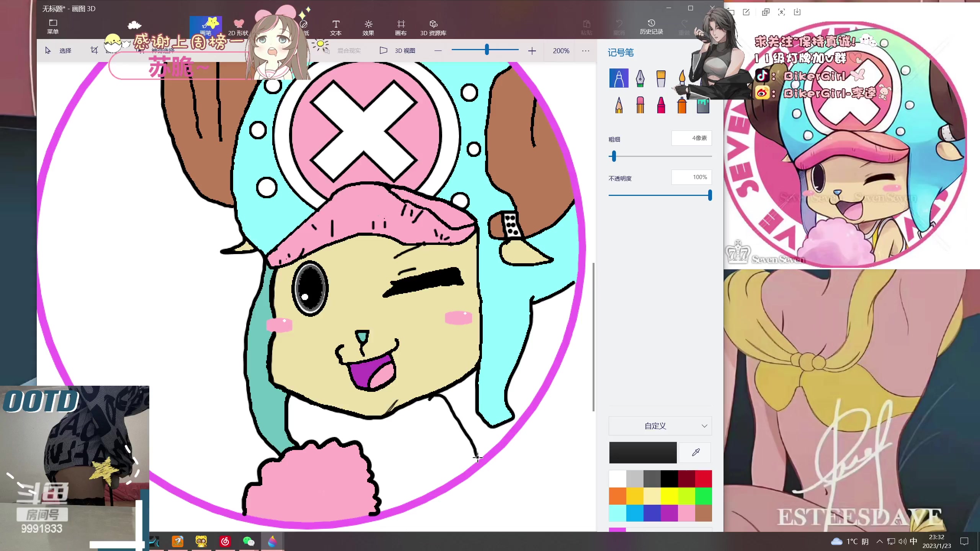Switch to the 效果 effects tab
The image size is (980, 551).
click(x=368, y=28)
